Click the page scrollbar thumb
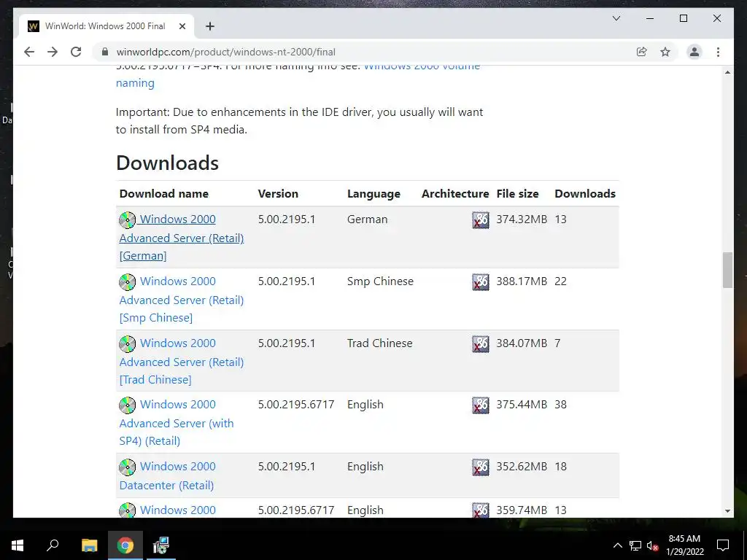747x560 pixels. tap(727, 270)
